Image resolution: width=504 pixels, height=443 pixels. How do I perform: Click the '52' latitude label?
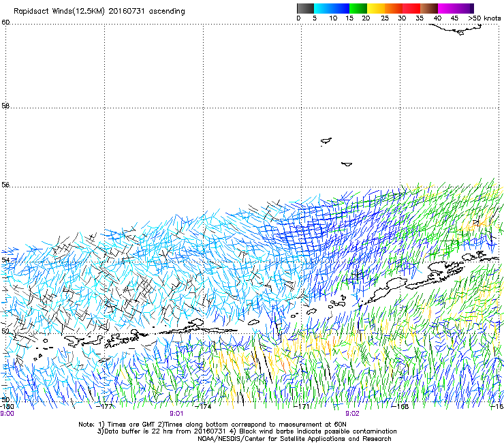tap(5, 331)
